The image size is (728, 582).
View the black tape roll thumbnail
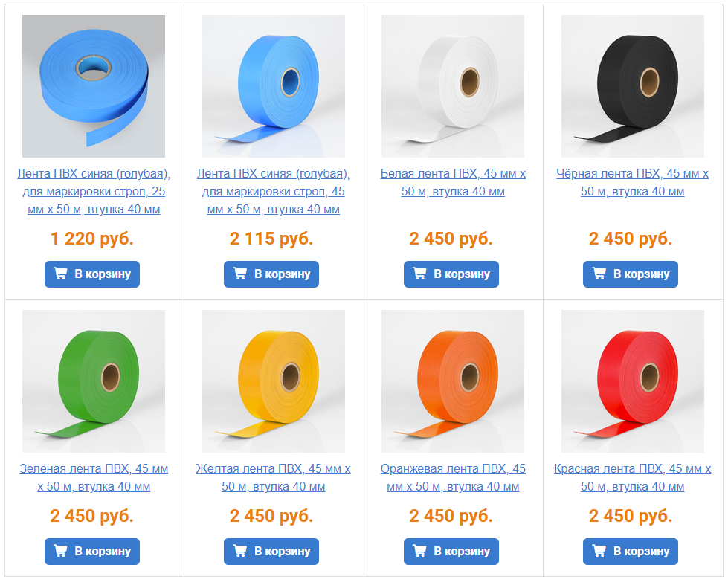point(632,86)
